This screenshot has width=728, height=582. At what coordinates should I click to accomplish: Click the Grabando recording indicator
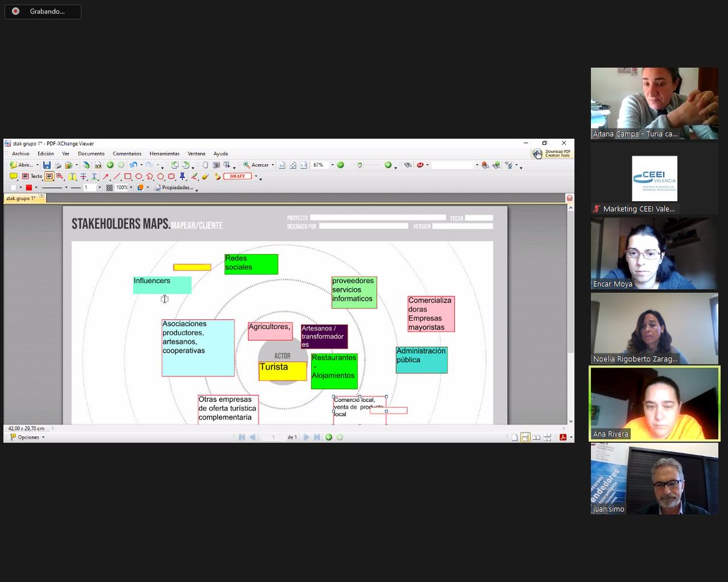click(42, 12)
